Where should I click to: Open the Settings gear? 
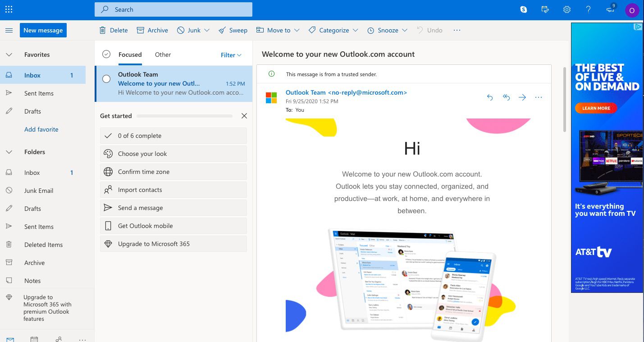[567, 9]
